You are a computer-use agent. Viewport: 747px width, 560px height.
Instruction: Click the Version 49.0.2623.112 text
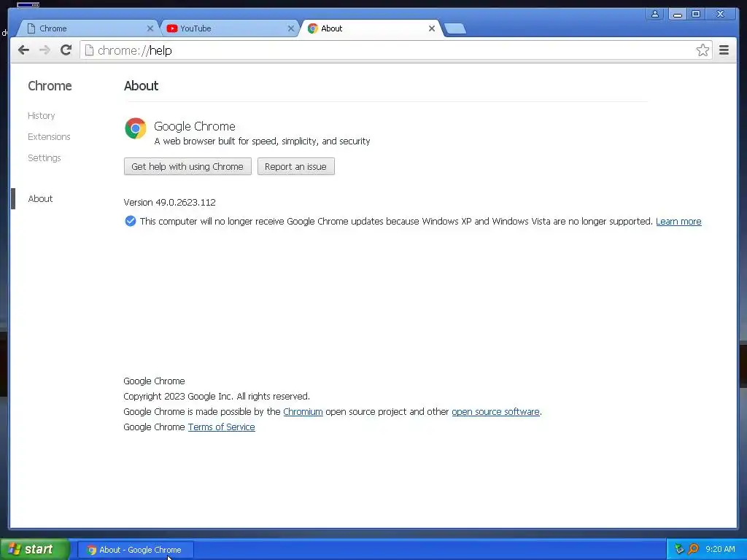point(169,203)
